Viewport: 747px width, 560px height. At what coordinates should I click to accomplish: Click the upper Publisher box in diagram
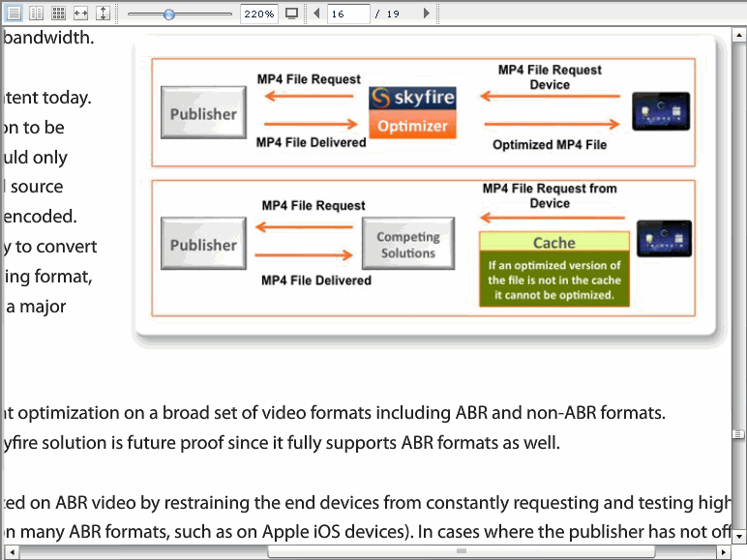point(203,112)
